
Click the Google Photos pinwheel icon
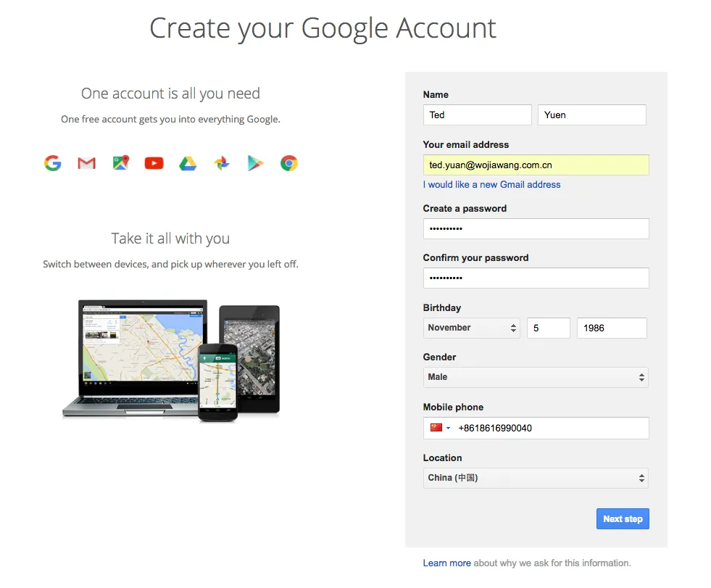point(222,163)
